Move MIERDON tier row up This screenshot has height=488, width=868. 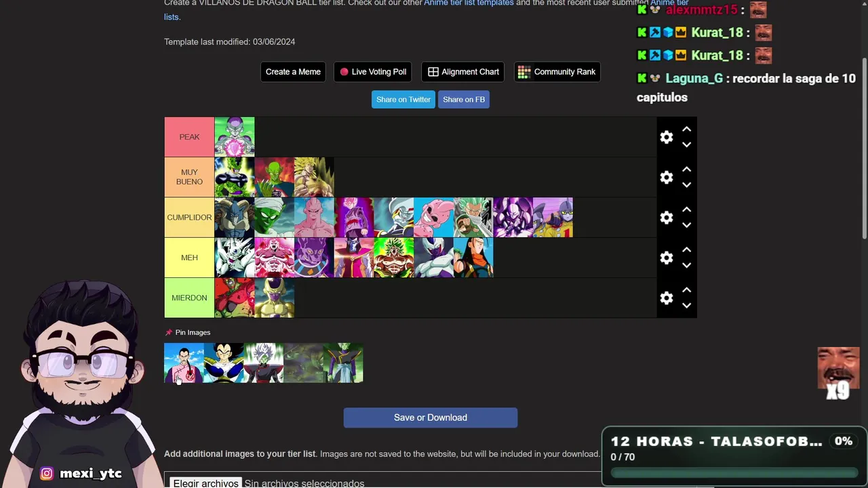tap(686, 290)
